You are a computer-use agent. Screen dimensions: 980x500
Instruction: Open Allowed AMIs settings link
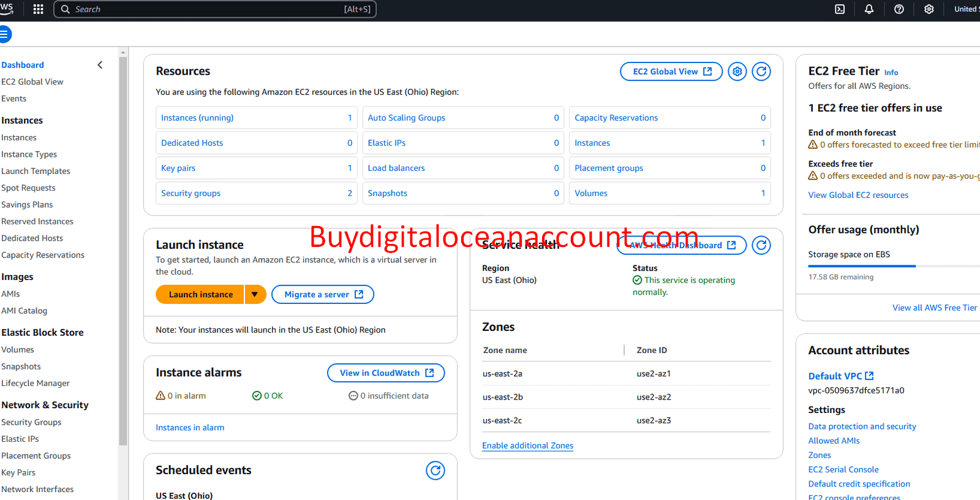(834, 441)
